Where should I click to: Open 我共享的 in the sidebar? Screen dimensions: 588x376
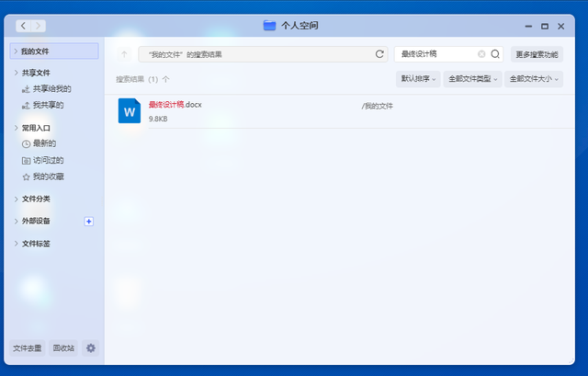click(48, 105)
